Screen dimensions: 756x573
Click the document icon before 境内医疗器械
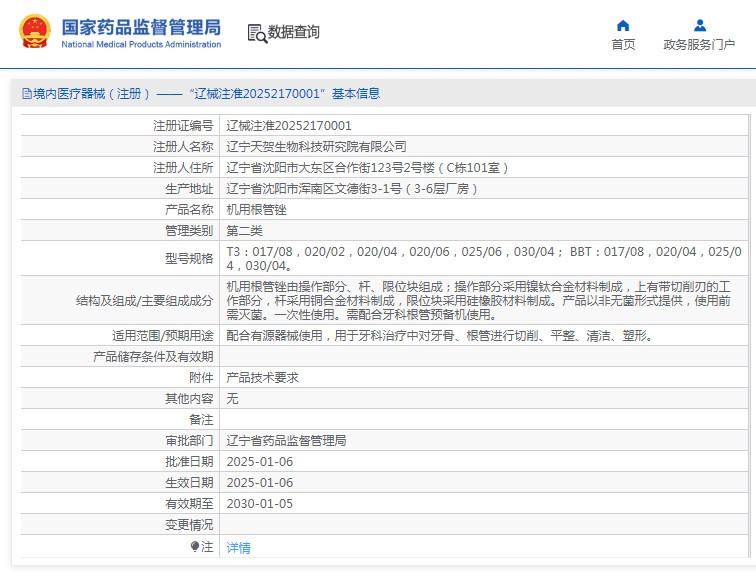tap(27, 94)
